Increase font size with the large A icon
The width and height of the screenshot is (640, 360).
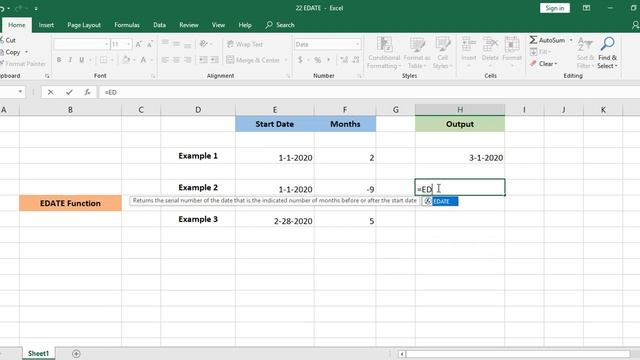(138, 44)
